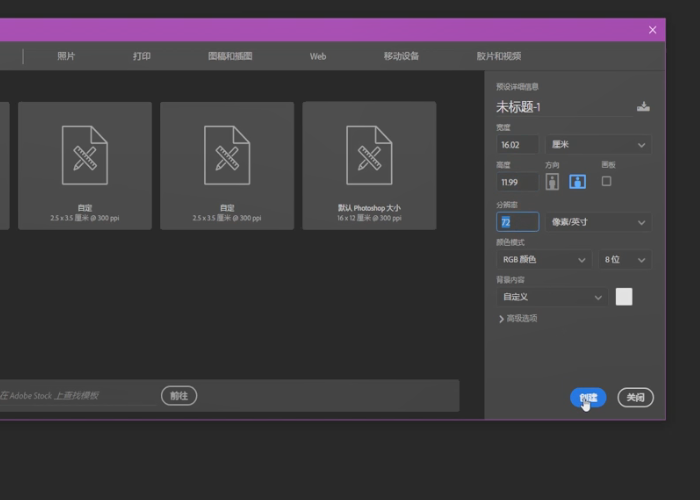The width and height of the screenshot is (700, 500).
Task: Switch to the 照片 tab
Action: click(66, 56)
